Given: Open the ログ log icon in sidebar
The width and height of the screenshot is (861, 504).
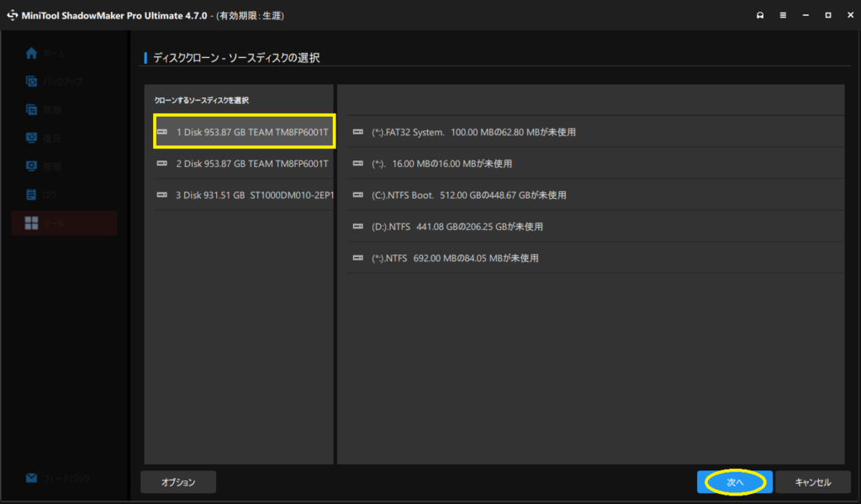Looking at the screenshot, I should pos(31,194).
